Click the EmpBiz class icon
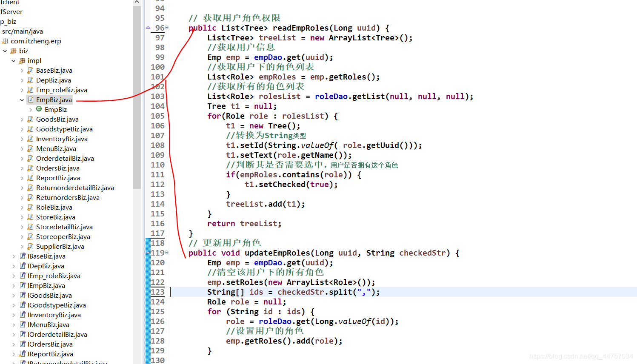The width and height of the screenshot is (637, 364). (x=39, y=109)
